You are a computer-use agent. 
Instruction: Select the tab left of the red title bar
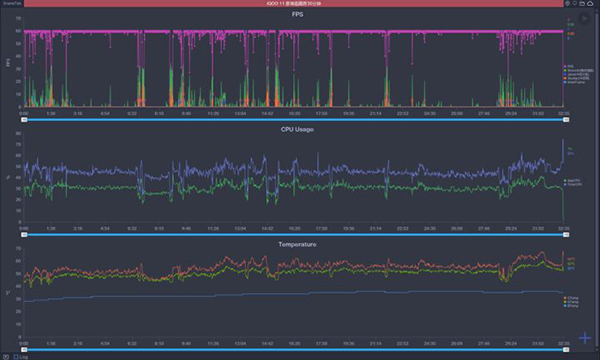tap(12, 3)
